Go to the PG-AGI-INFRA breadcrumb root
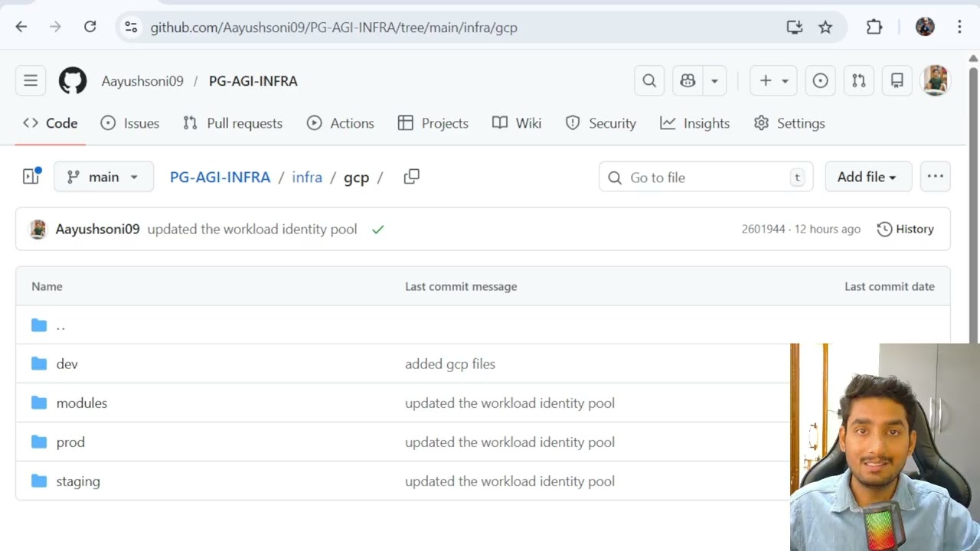980x551 pixels. point(220,177)
